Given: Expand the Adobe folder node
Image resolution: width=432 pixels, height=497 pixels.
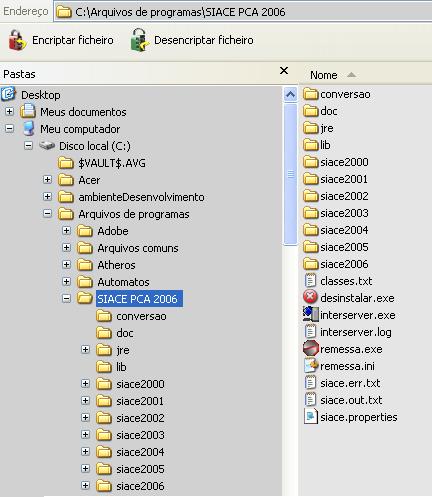Looking at the screenshot, I should pos(67,230).
